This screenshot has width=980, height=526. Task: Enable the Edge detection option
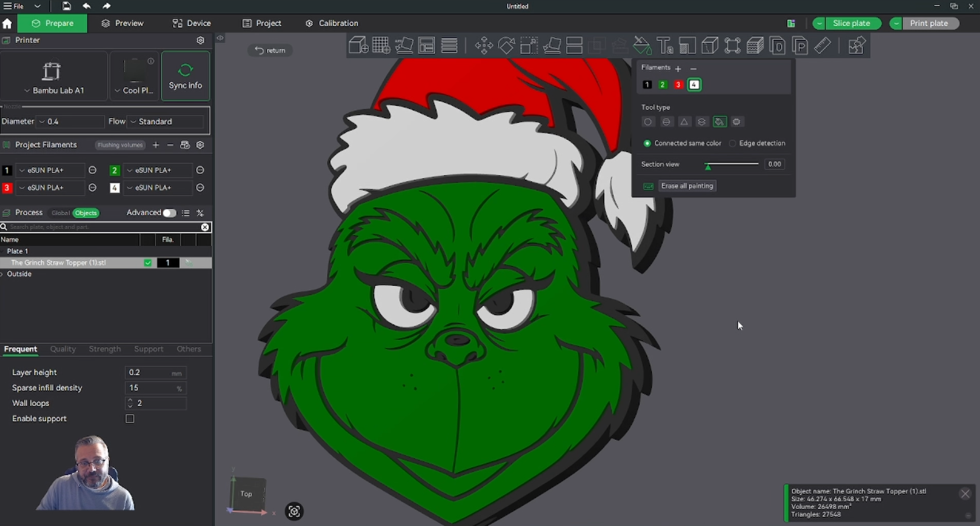click(733, 143)
